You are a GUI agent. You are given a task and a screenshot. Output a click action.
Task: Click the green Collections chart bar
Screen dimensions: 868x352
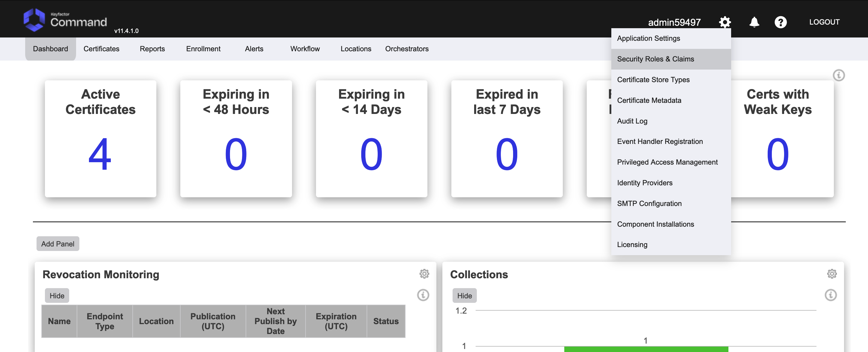point(646,349)
